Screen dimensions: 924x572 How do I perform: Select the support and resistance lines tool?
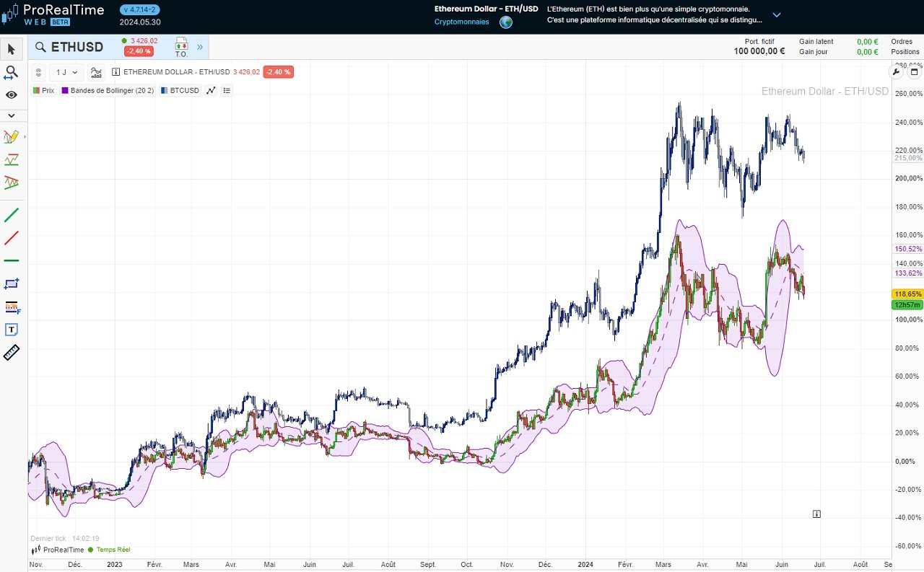pos(12,159)
